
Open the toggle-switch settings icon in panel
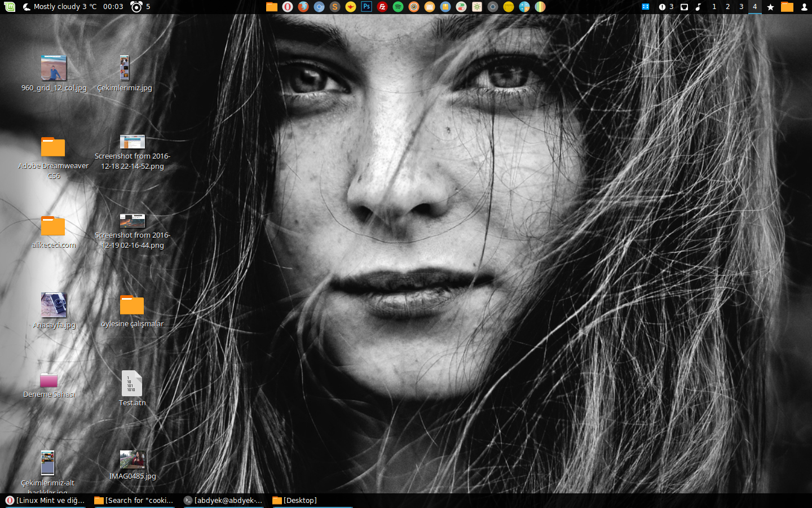[x=461, y=7]
